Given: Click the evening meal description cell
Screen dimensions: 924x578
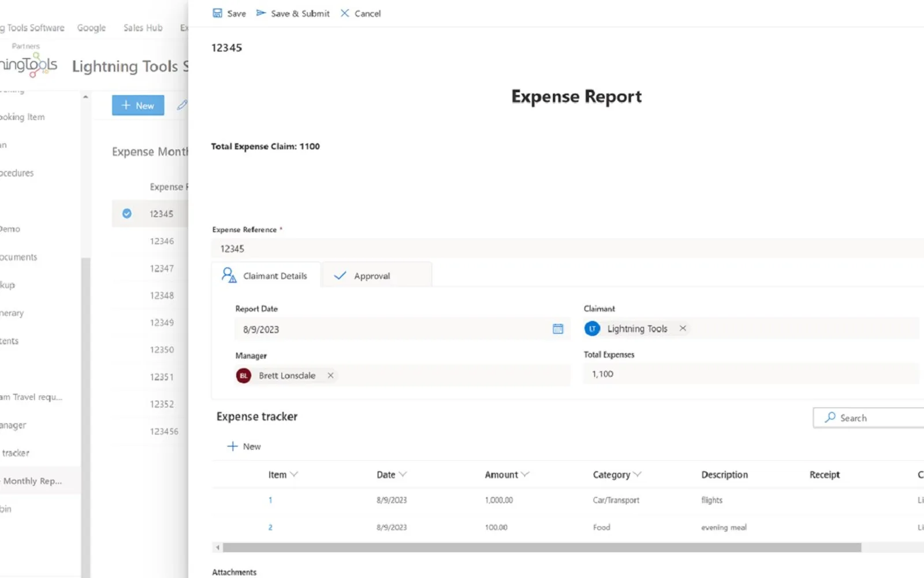Looking at the screenshot, I should (724, 527).
